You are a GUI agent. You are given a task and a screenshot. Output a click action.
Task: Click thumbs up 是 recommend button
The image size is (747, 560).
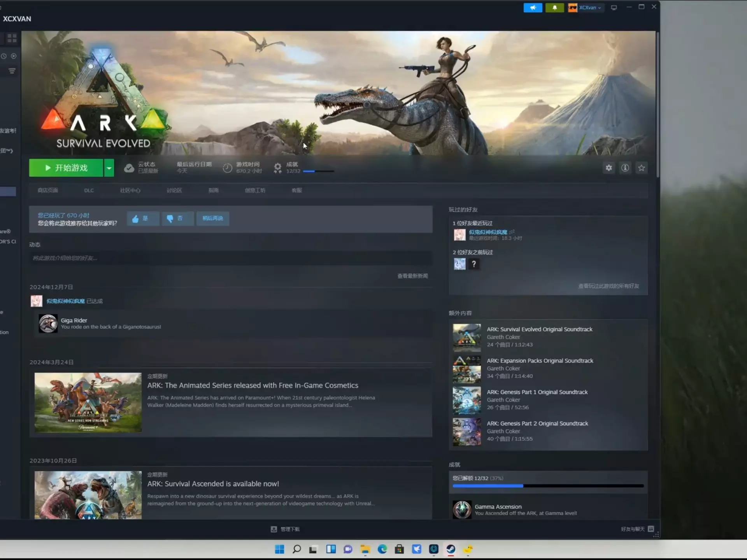tap(143, 219)
